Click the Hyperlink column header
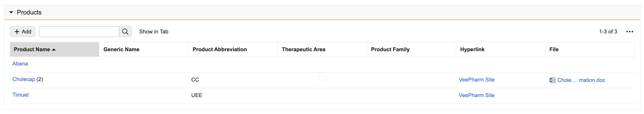Image resolution: width=644 pixels, height=114 pixels. [x=472, y=49]
